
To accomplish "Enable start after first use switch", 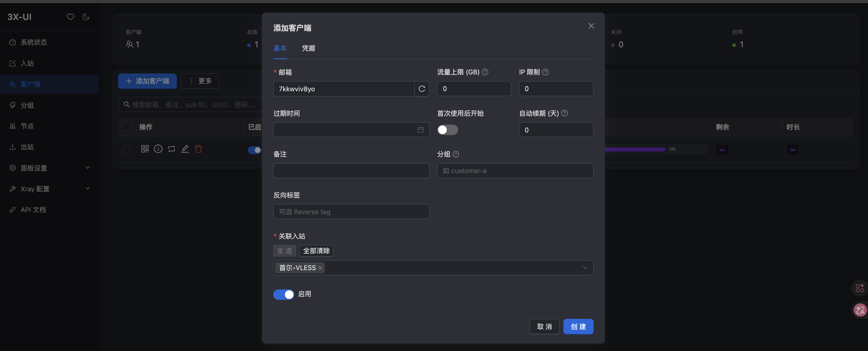I will tap(447, 130).
